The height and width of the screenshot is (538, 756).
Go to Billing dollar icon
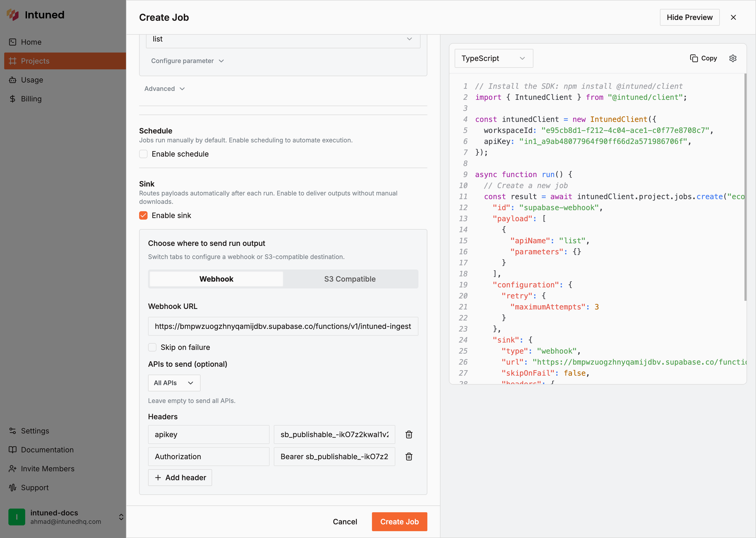(13, 99)
